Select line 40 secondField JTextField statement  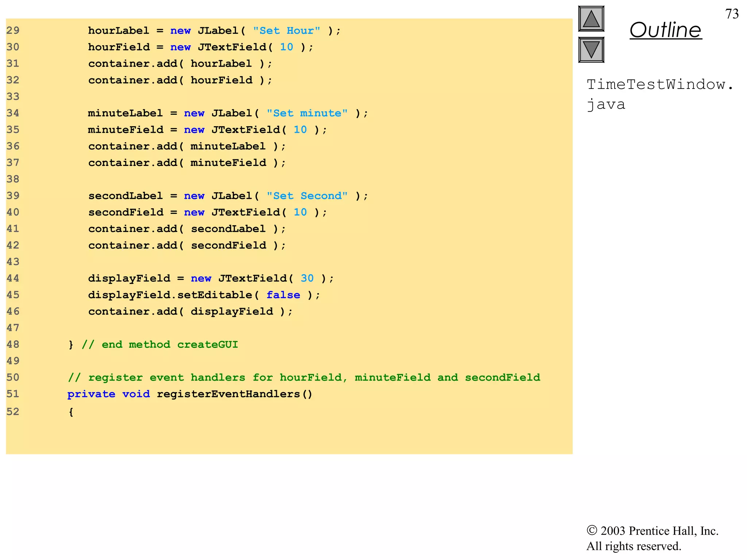(x=208, y=212)
